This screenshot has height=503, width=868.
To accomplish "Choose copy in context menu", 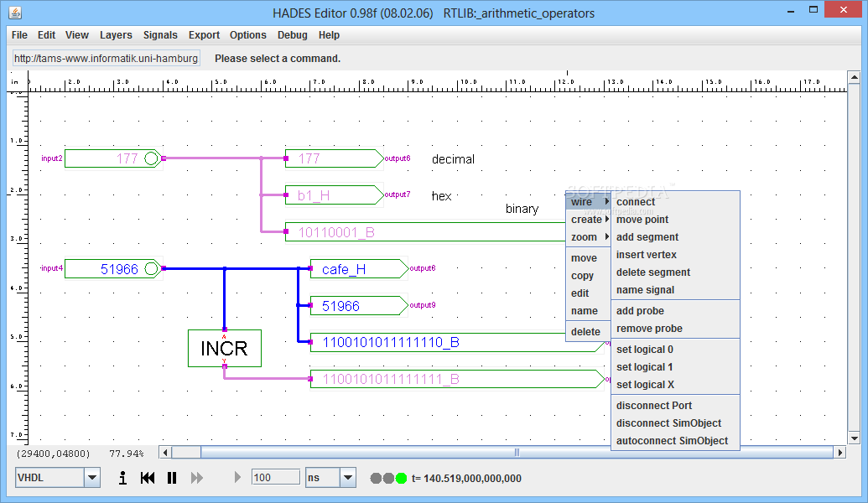I will 588,276.
